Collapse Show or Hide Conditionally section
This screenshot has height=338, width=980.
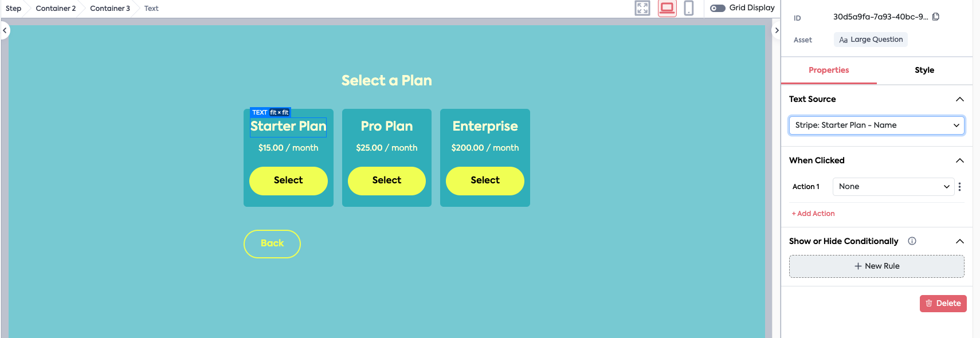pos(959,241)
